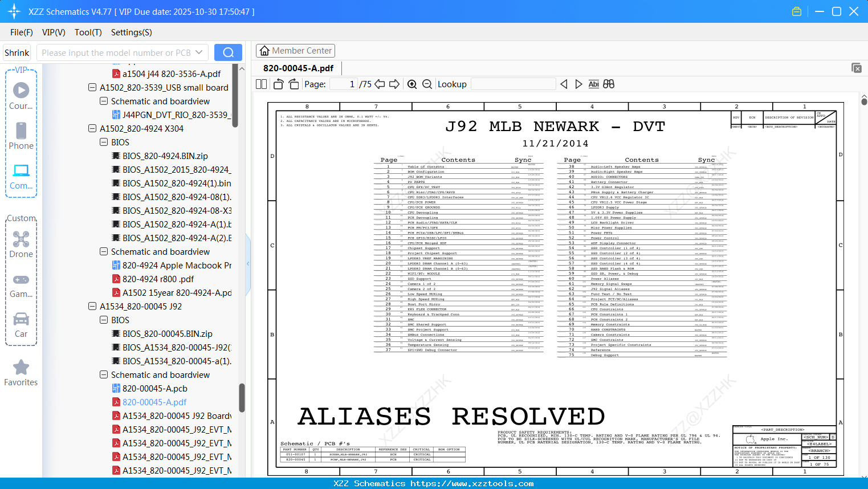Select the 820-00045-A.pdf document tab
Viewport: 868px width, 489px height.
click(299, 68)
